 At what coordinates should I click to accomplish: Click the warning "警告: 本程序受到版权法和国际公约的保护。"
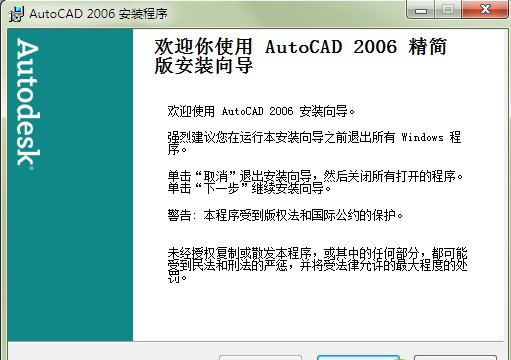[x=285, y=215]
